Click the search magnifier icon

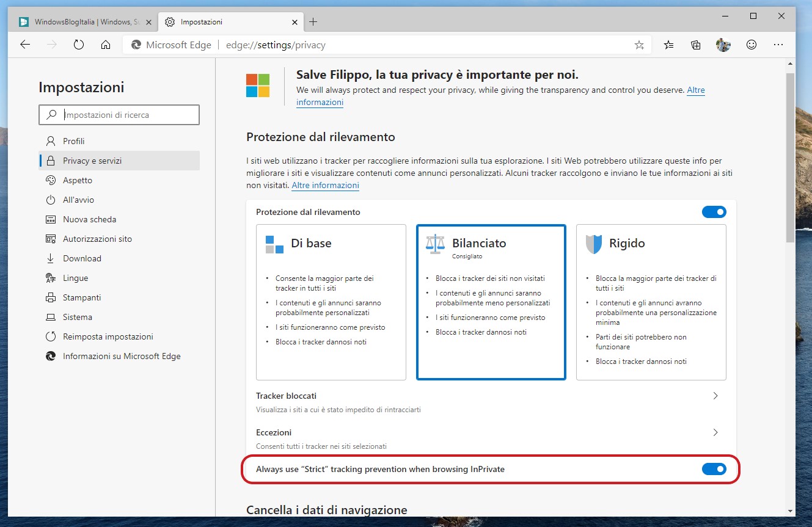(52, 115)
